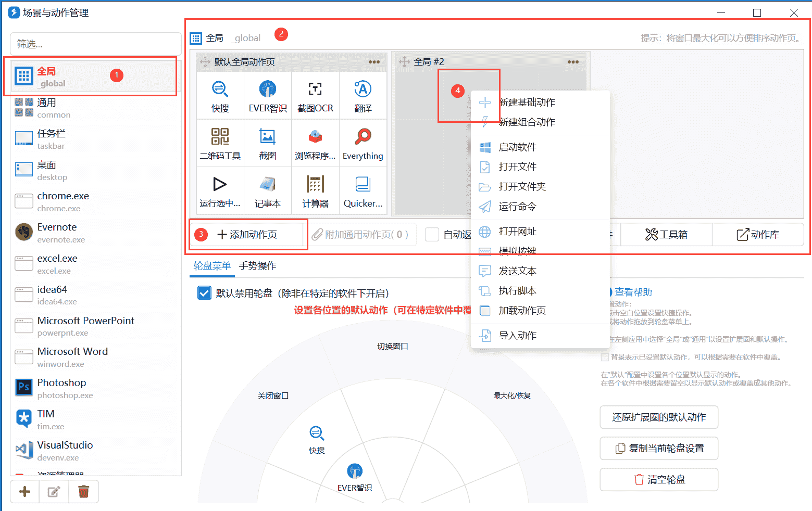Click the 截图 screenshot action icon
Viewport: 812px width, 511px height.
coord(268,143)
